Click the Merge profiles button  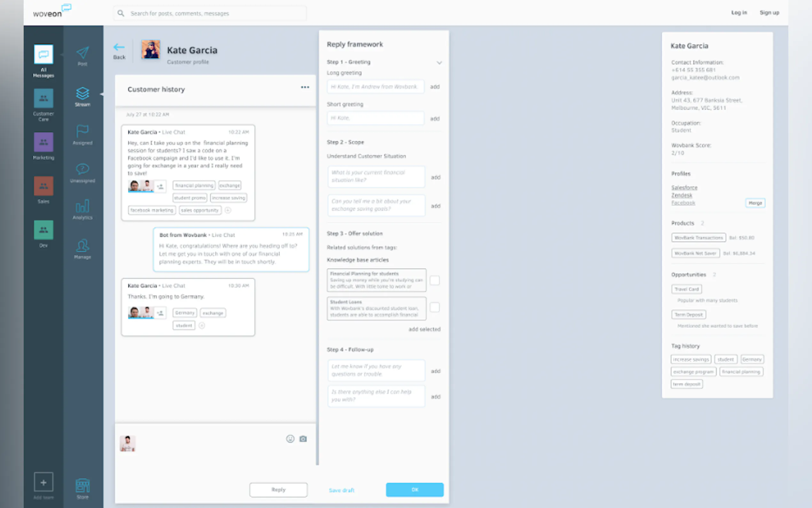[755, 203]
